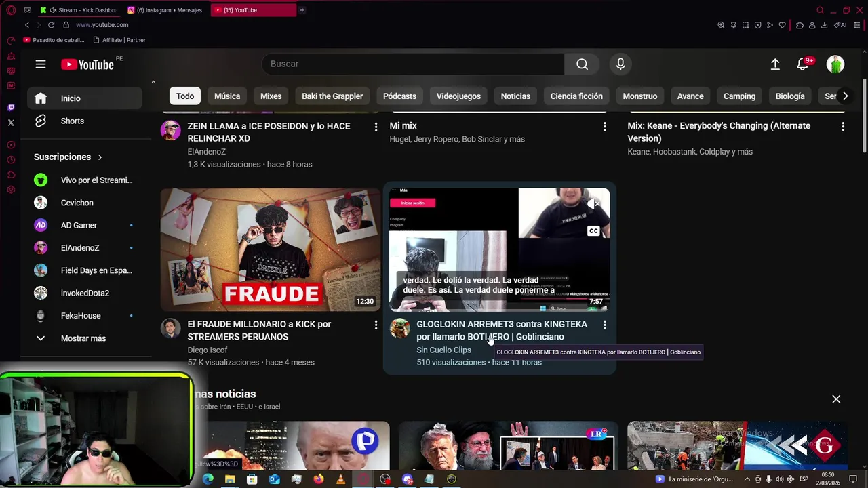Select the Pódcasts filter chip
This screenshot has width=868, height=488.
399,96
